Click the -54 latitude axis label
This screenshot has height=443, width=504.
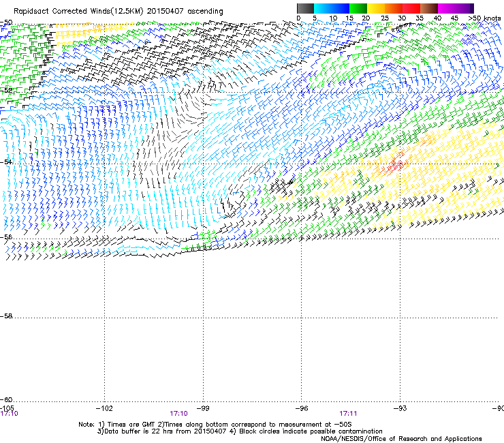point(6,162)
